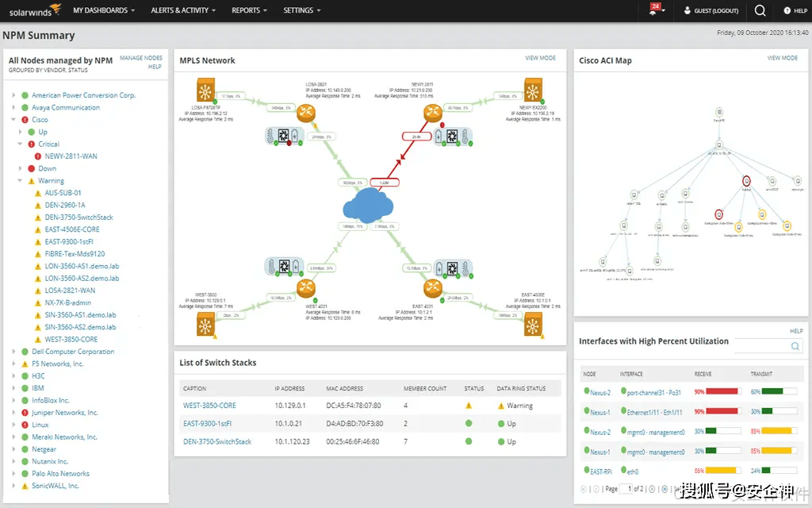Collapse the Warning status group
Screen dimensions: 812x508
tap(20, 181)
